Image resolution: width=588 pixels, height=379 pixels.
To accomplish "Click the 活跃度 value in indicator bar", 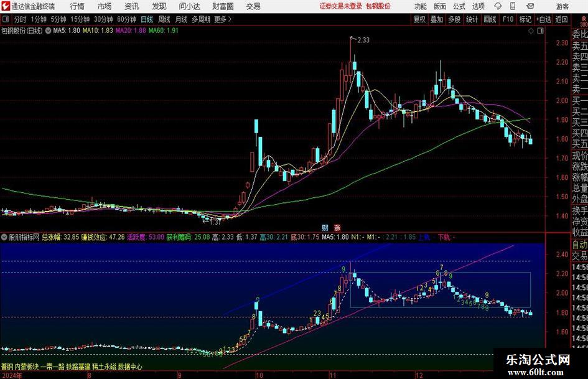I will click(x=146, y=237).
